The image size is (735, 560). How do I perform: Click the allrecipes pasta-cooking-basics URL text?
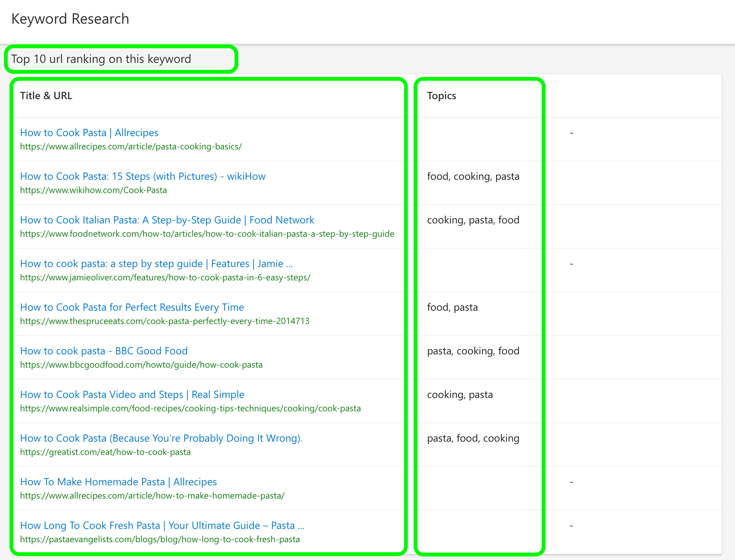click(x=131, y=146)
